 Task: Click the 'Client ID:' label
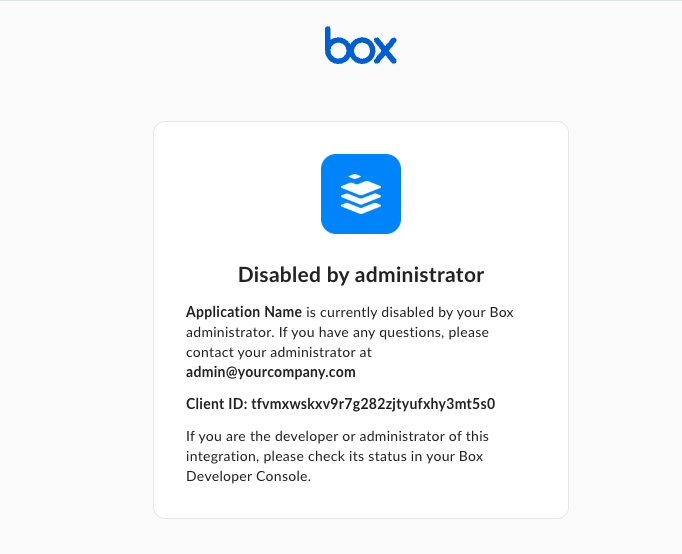216,405
